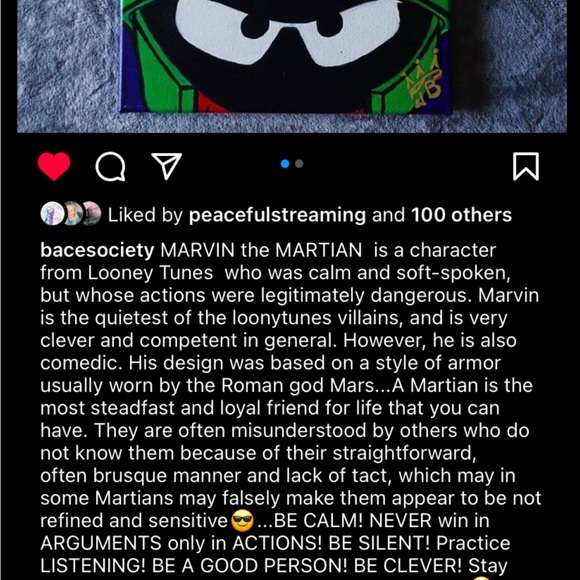Tap the sunglasses emoji in caption
Screen dimensions: 580x580
(x=242, y=521)
